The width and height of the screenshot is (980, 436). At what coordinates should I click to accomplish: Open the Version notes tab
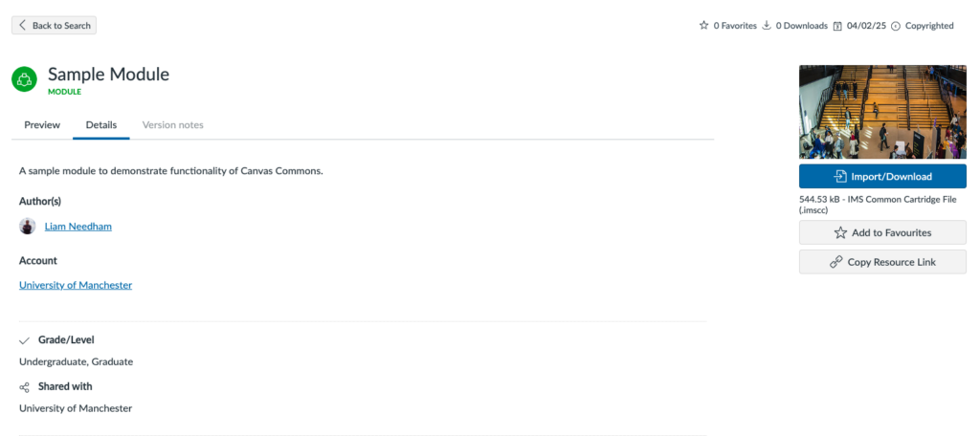coord(173,125)
